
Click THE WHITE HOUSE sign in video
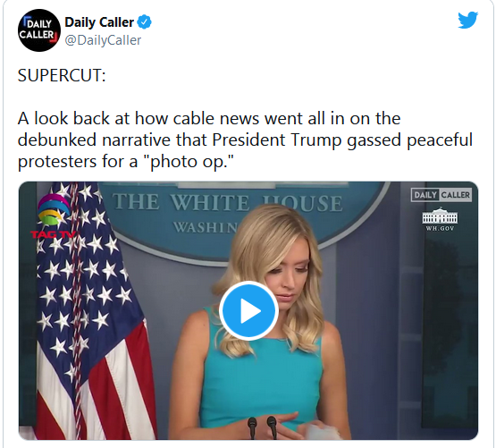[x=227, y=202]
